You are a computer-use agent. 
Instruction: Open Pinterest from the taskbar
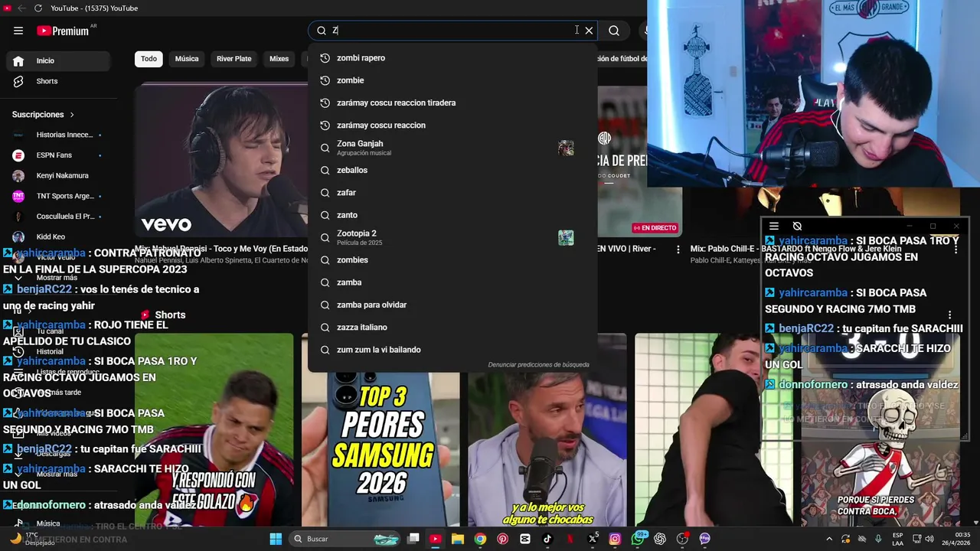[502, 539]
